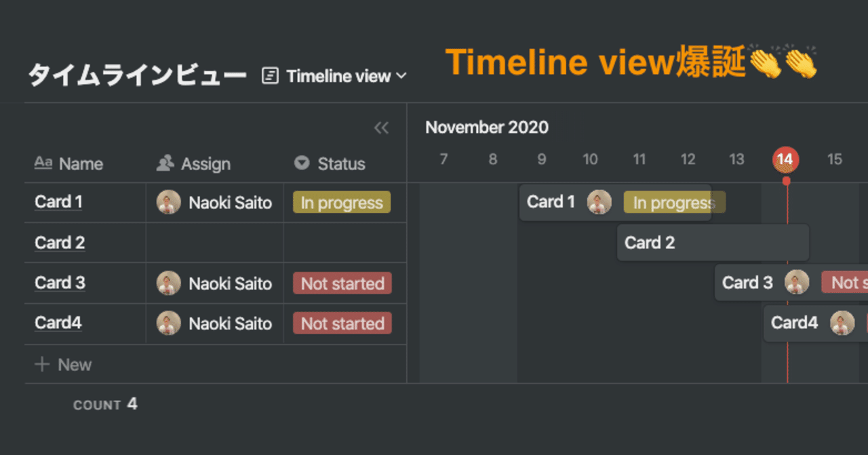Click the Status column dropdown icon
This screenshot has height=455, width=868.
click(302, 163)
